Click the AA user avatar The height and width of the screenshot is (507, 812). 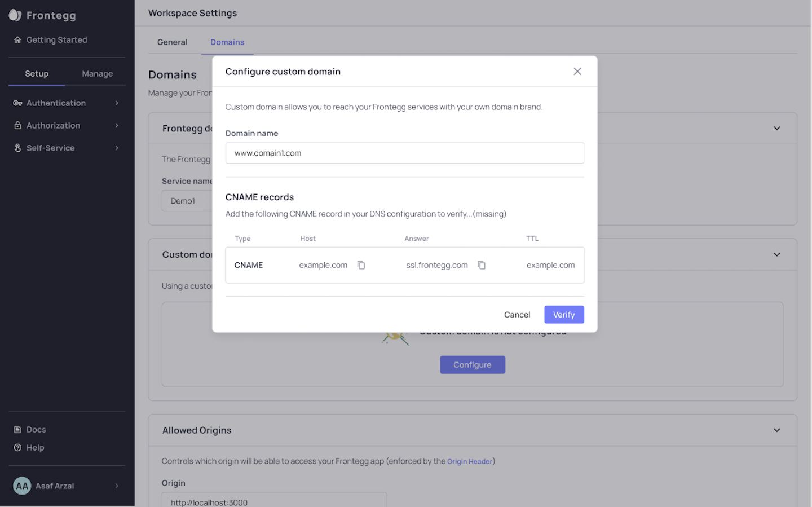(x=22, y=486)
